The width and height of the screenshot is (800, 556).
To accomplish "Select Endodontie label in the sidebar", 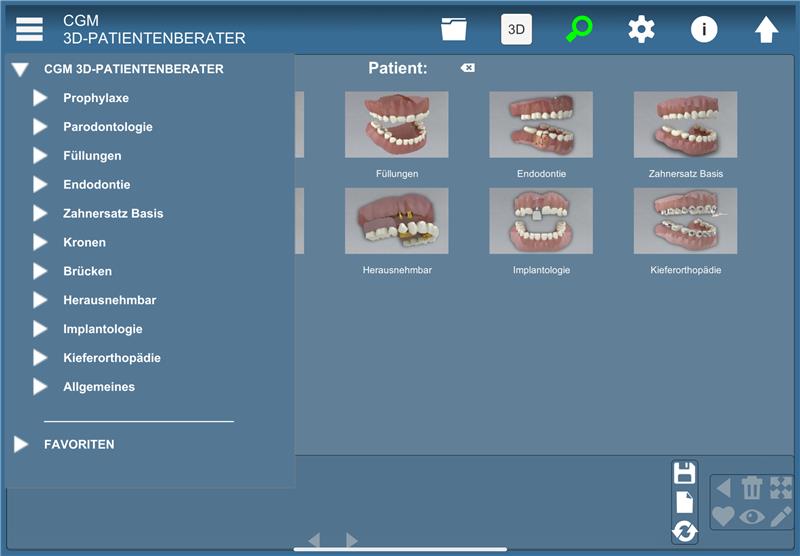I will (96, 185).
